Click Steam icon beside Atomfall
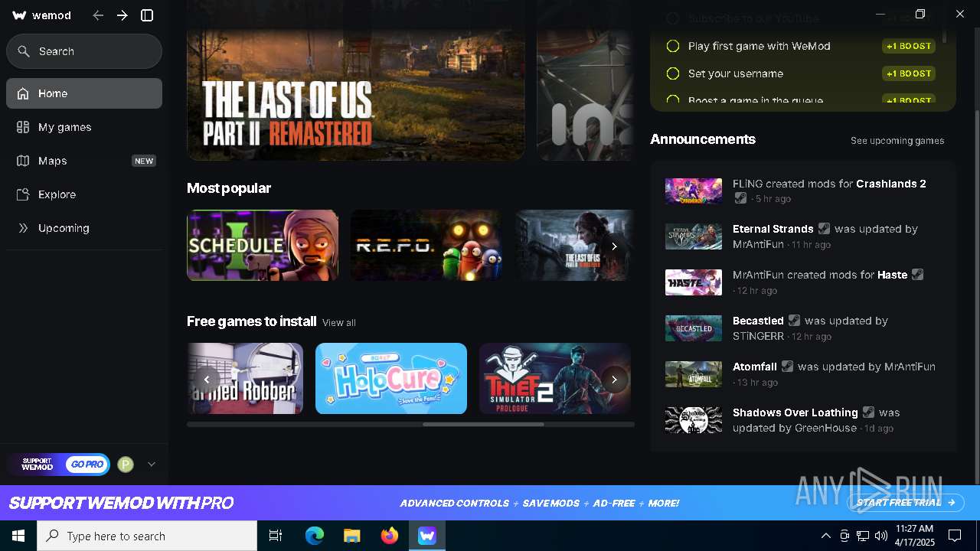Image resolution: width=980 pixels, height=551 pixels. (788, 367)
